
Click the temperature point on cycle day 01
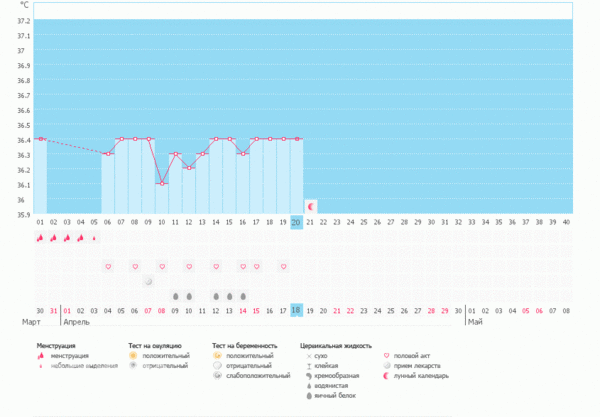tap(40, 139)
